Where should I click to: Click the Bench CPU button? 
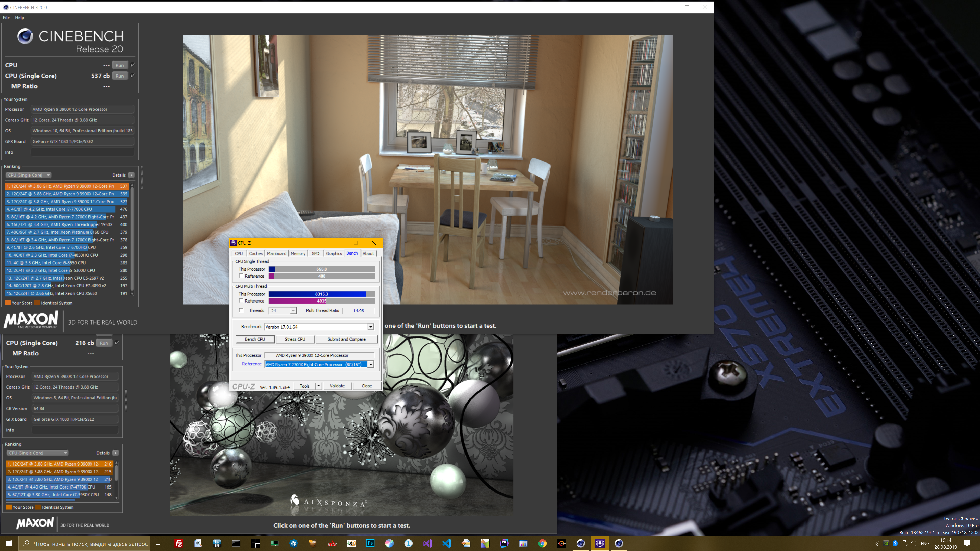[x=254, y=339]
